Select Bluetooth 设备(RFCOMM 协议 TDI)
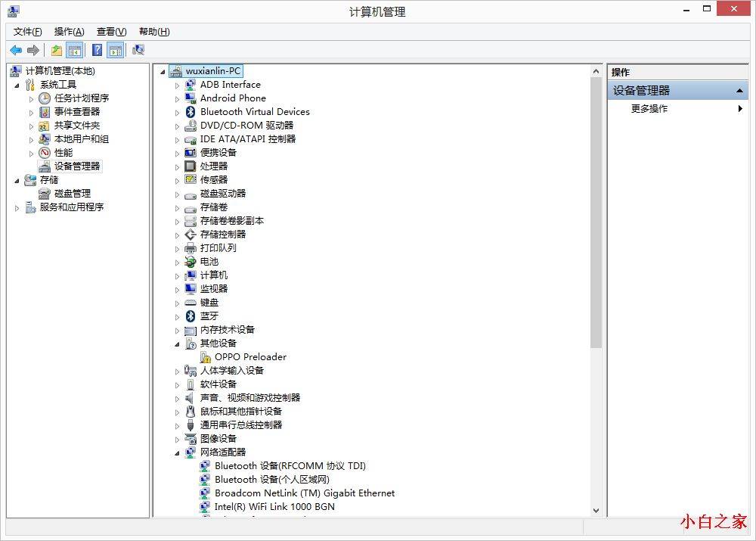756x541 pixels. [290, 466]
